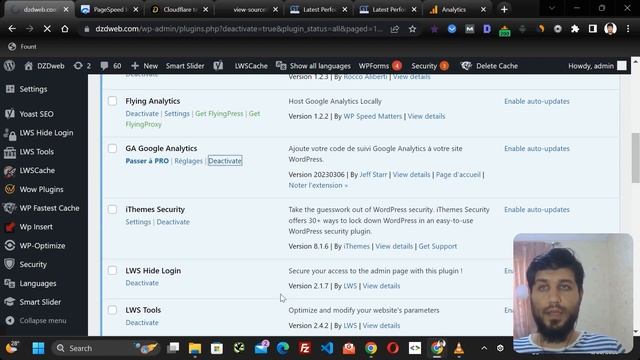Open Chrome side panel icon
The height and width of the screenshot is (360, 640).
[593, 29]
